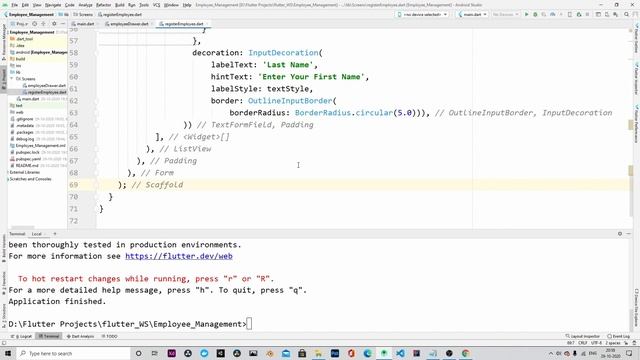Select employeeDrawer.dart in project tree
The image size is (640, 360).
click(x=44, y=86)
